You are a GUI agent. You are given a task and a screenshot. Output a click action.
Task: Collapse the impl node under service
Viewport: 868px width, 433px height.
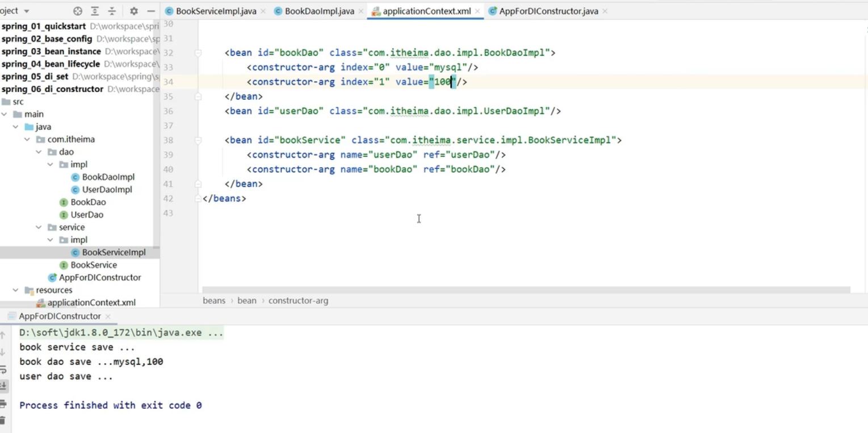(x=50, y=240)
